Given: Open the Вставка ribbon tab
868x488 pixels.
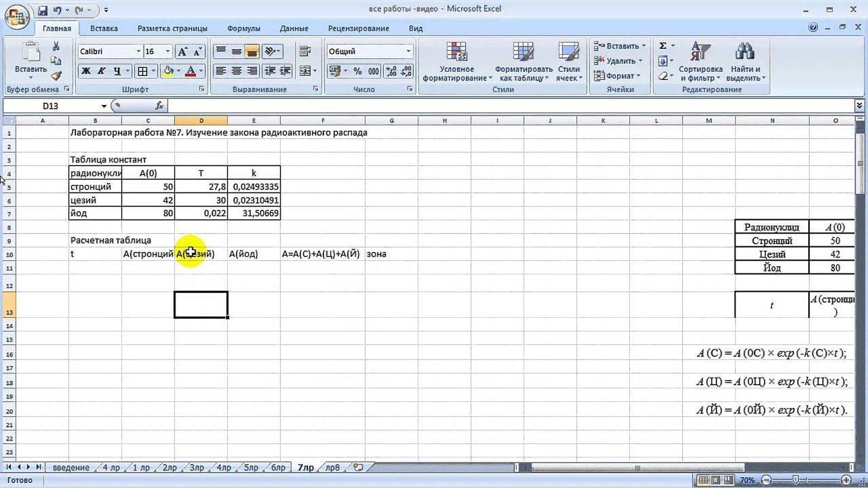Looking at the screenshot, I should [104, 28].
